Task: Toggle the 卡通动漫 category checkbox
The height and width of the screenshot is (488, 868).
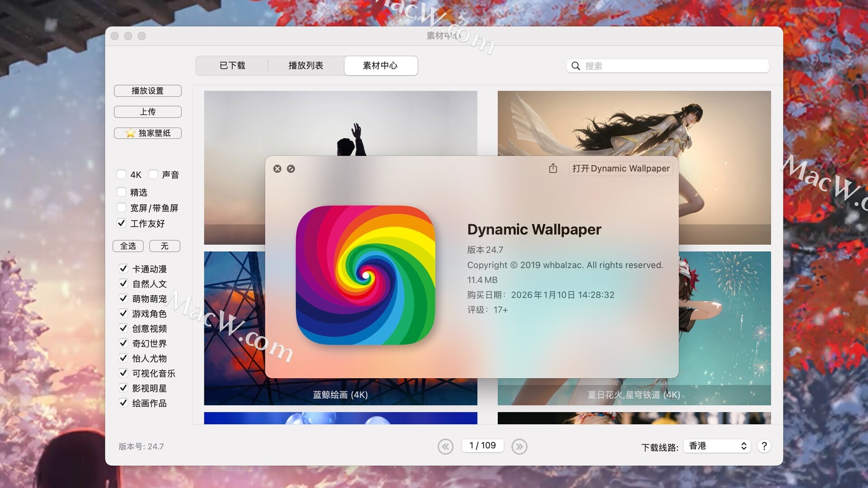Action: 123,269
